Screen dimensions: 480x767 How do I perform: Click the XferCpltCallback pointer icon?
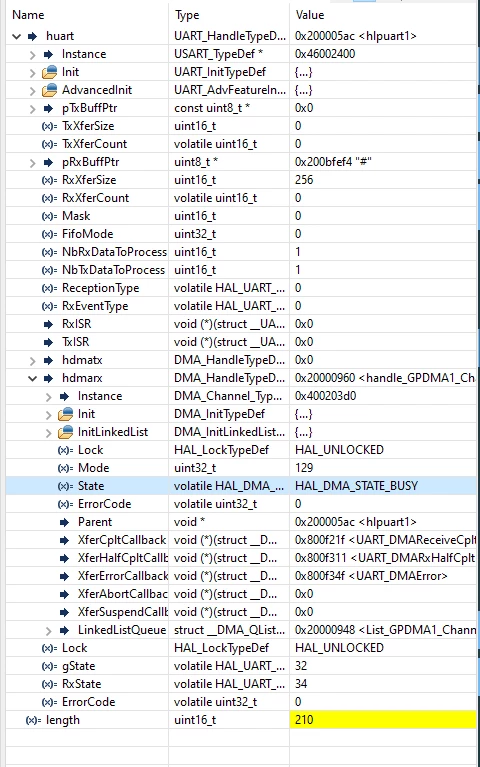coord(65,541)
